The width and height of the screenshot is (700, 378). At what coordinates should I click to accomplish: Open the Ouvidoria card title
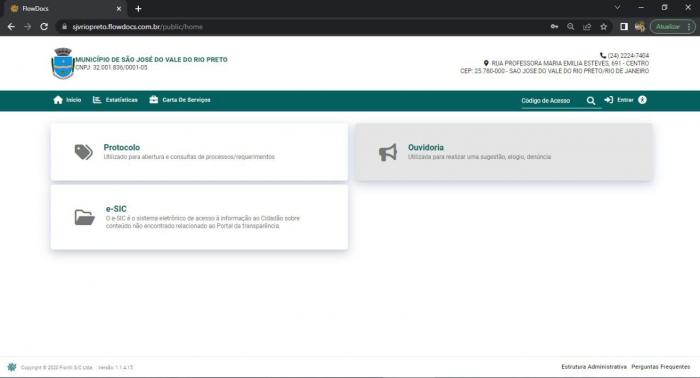(x=426, y=147)
